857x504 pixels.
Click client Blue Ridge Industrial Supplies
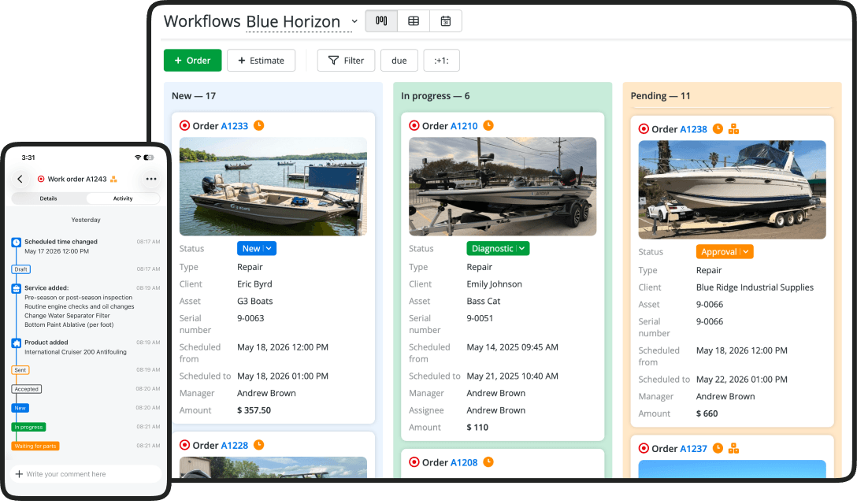(x=755, y=287)
